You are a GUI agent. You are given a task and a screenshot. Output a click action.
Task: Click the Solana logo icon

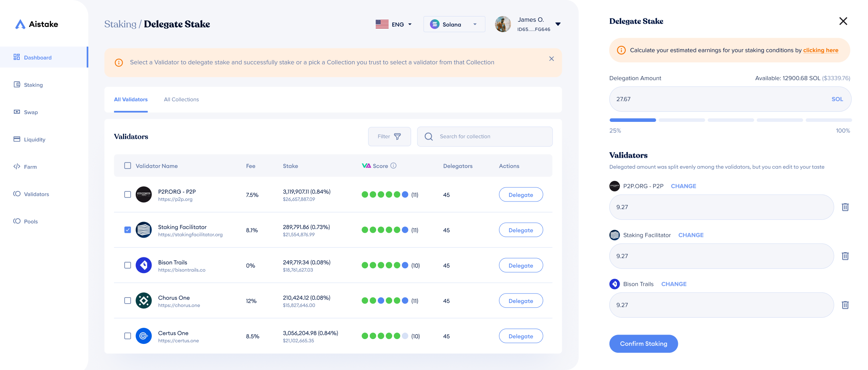click(x=434, y=24)
